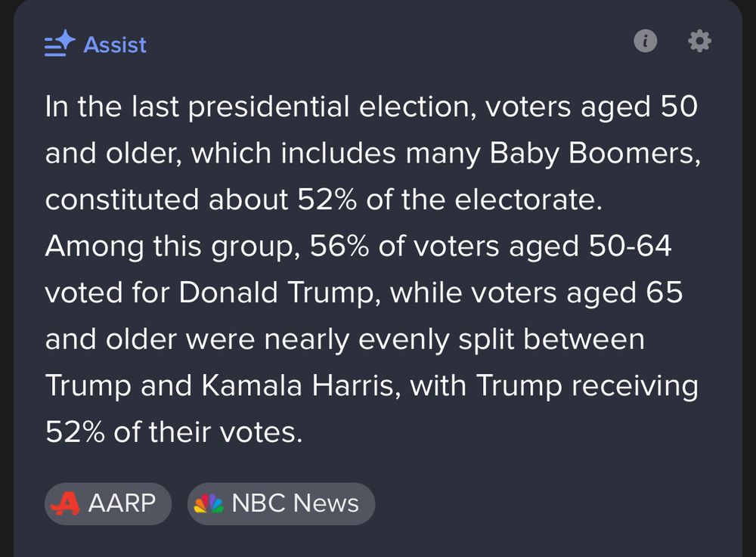The image size is (756, 557).
Task: Click the NBC peacock logo
Action: tap(209, 503)
